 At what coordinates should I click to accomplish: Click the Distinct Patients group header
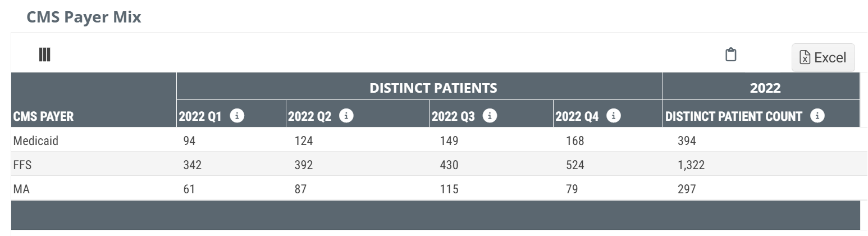(x=433, y=88)
